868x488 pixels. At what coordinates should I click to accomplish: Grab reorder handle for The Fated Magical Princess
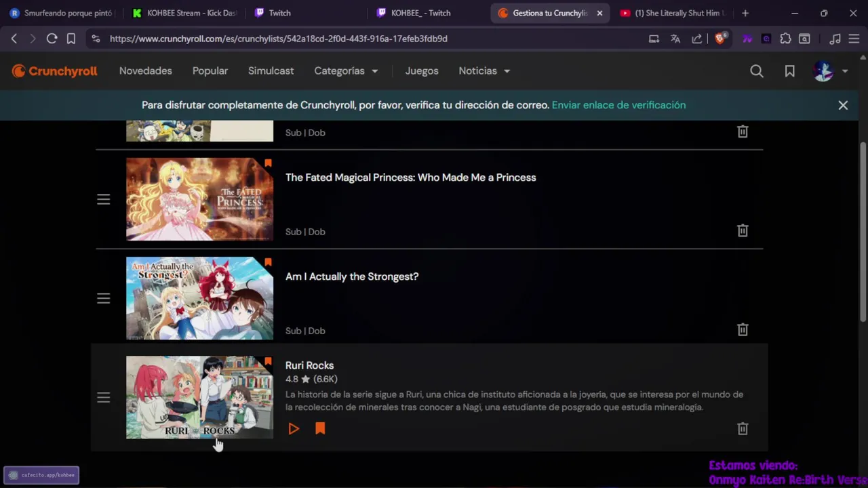[x=103, y=199]
